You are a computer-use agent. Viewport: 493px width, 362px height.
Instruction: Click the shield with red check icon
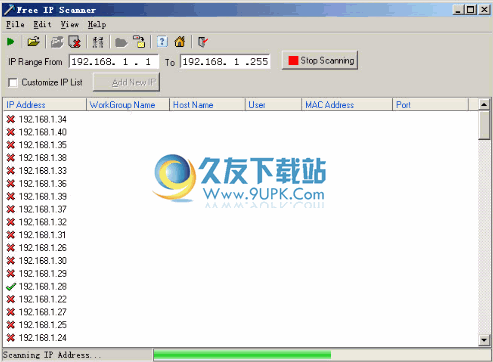203,42
